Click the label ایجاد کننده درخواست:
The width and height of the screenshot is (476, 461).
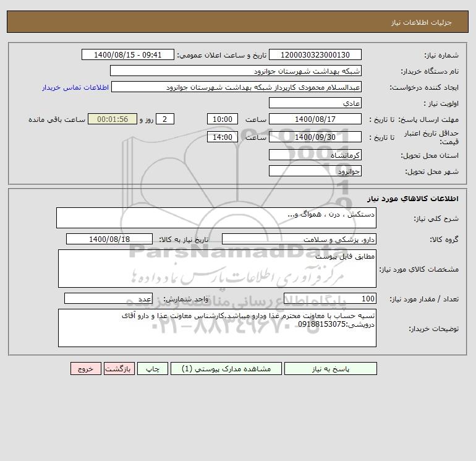424,87
